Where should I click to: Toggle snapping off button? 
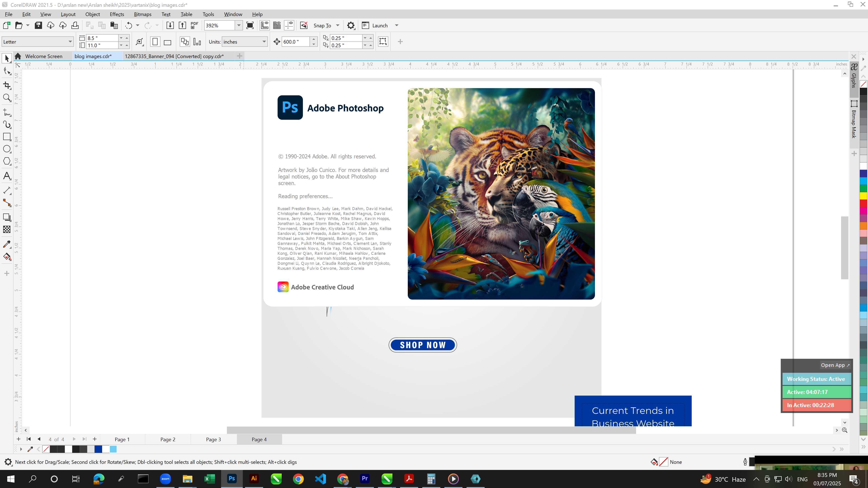304,25
